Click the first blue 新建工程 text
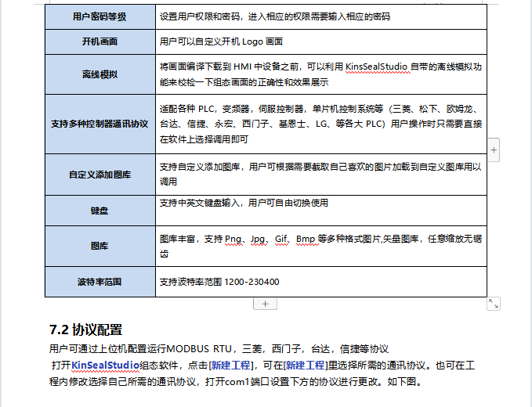Image resolution: width=532 pixels, height=407 pixels. (230, 366)
